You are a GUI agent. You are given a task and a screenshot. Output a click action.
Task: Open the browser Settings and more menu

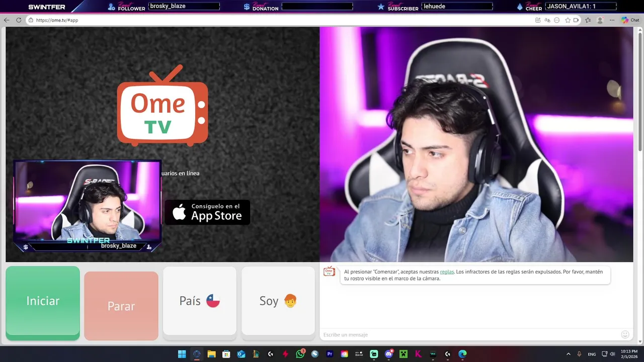pyautogui.click(x=612, y=20)
